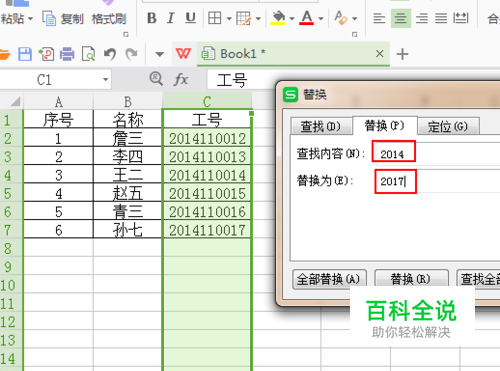Viewport: 500px width, 371px height.
Task: Expand the draw border dropdown arrow
Action: pos(258,19)
